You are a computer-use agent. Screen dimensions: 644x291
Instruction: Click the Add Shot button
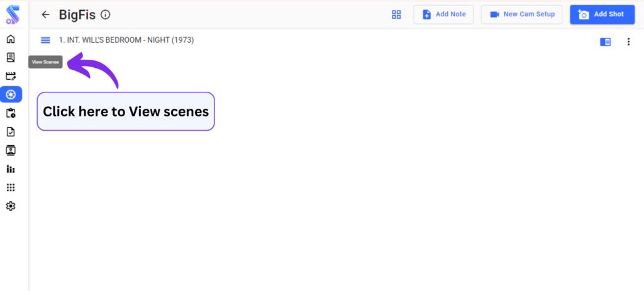602,14
